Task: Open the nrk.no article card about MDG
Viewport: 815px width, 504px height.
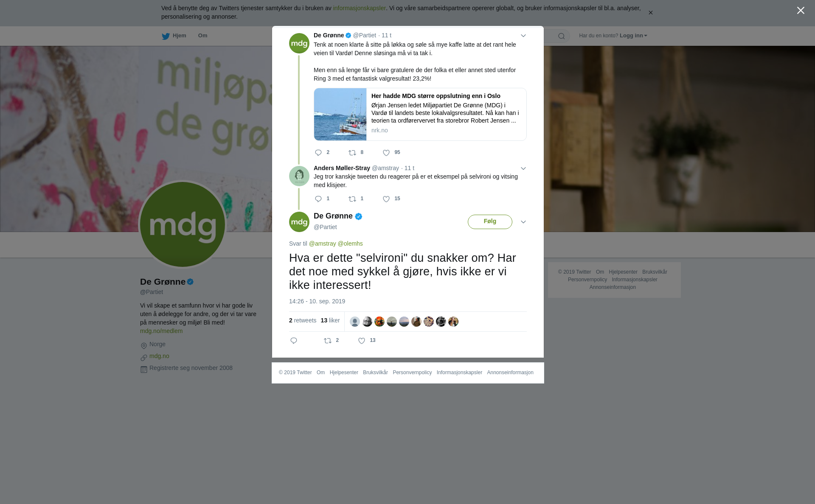Action: tap(420, 115)
